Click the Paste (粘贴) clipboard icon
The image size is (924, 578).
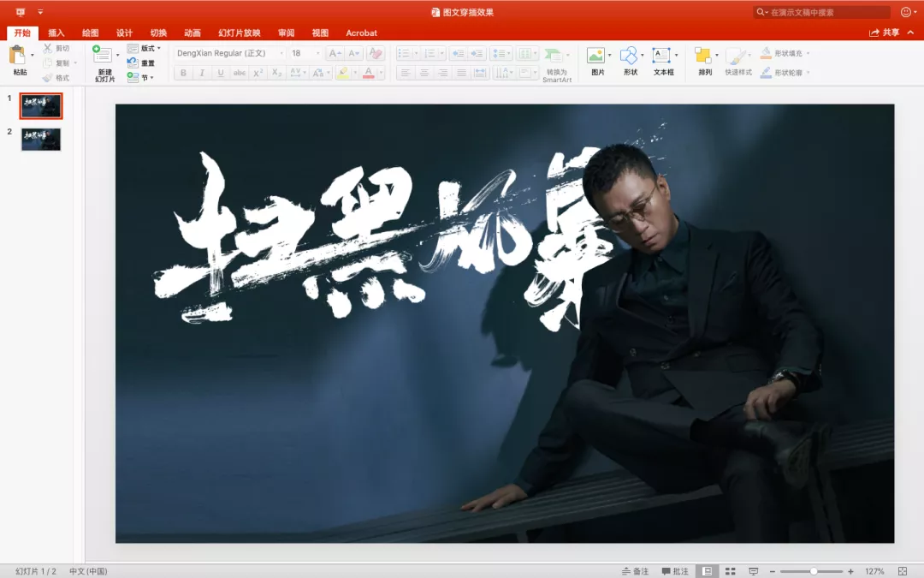tap(17, 55)
